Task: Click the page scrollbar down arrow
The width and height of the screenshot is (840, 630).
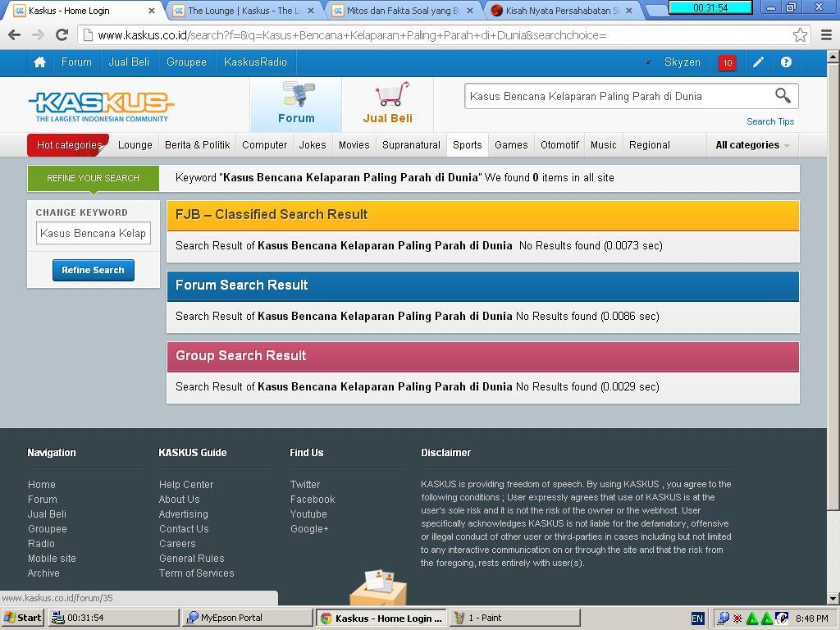Action: tap(833, 598)
